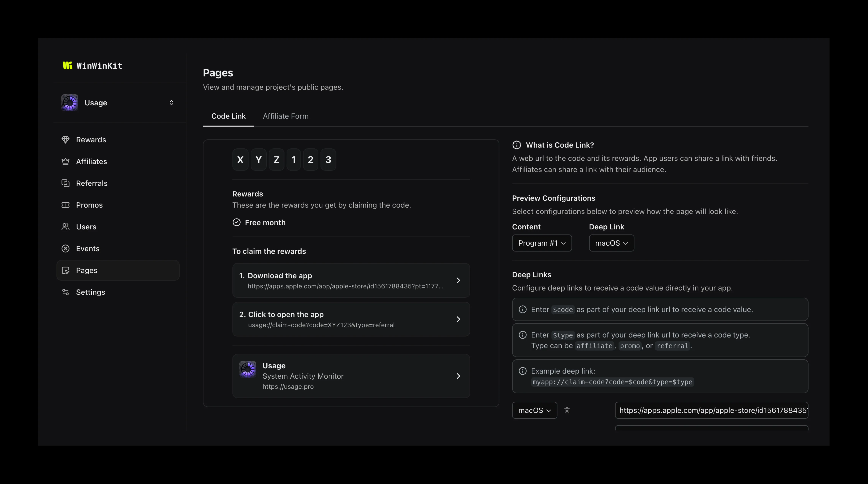Select the Code Link tab
Viewport: 868px width, 484px height.
pos(229,116)
